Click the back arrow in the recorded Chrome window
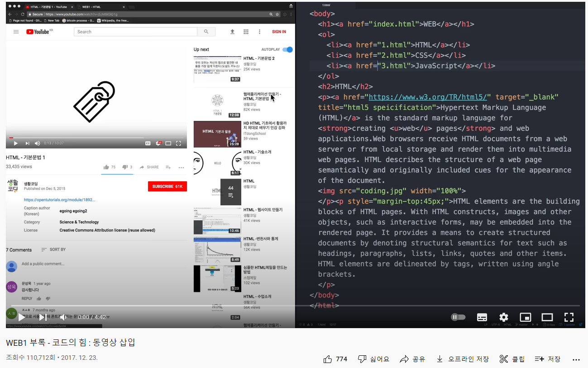Viewport: 588px width, 368px height. (10, 14)
